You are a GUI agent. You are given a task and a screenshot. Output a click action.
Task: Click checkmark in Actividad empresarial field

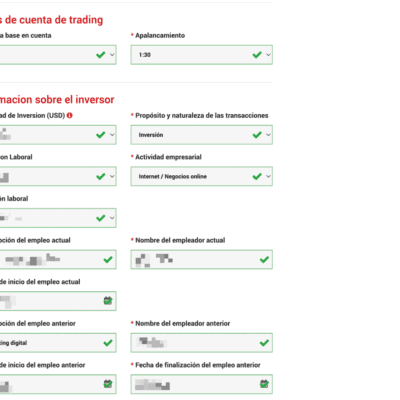(x=257, y=176)
